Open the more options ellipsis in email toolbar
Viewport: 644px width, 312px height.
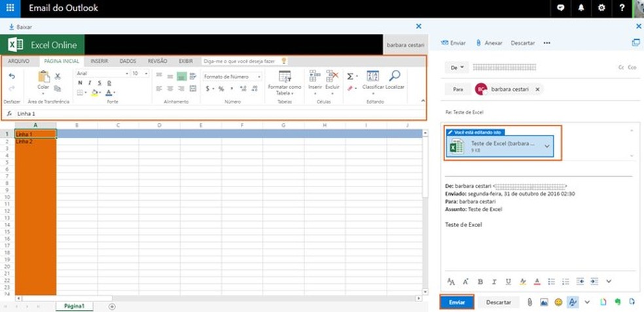coord(546,43)
